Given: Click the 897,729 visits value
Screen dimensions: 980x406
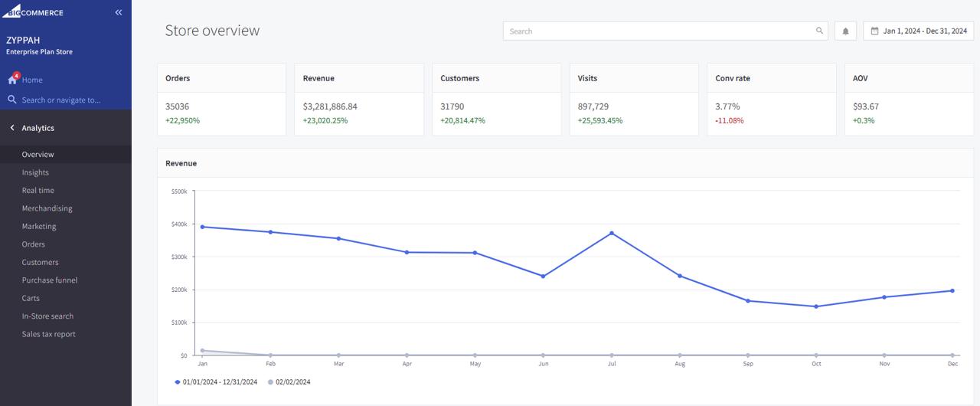Looking at the screenshot, I should pos(593,106).
